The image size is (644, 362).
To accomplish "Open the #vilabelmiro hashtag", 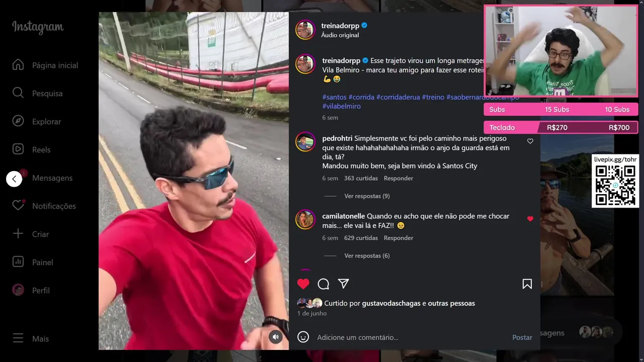I will coord(342,106).
